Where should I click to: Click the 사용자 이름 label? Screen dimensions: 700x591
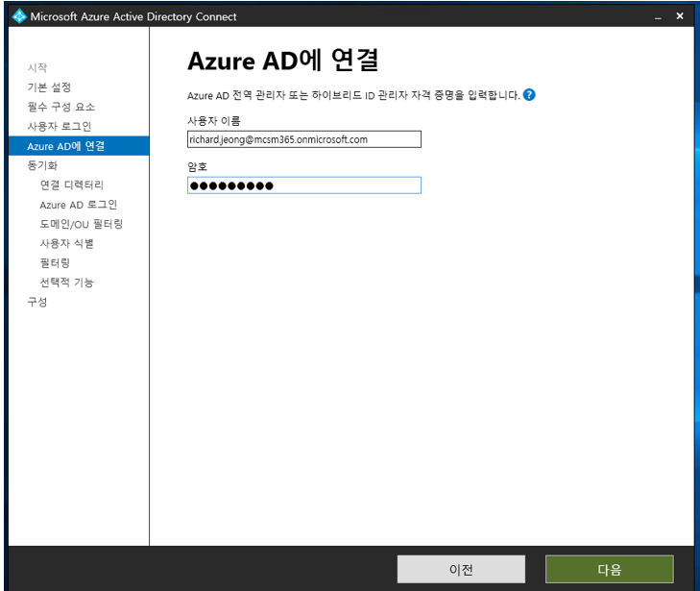(214, 121)
